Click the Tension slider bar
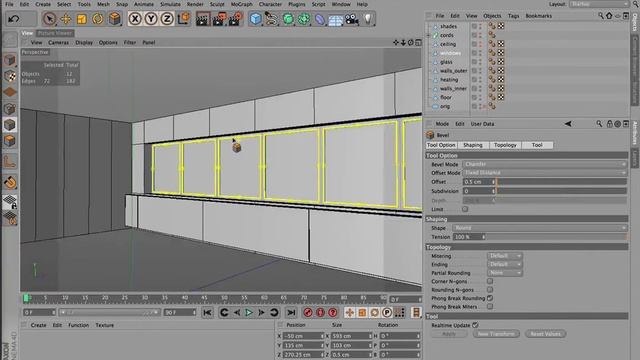Screen dimensions: 640x360 pyautogui.click(x=556, y=237)
